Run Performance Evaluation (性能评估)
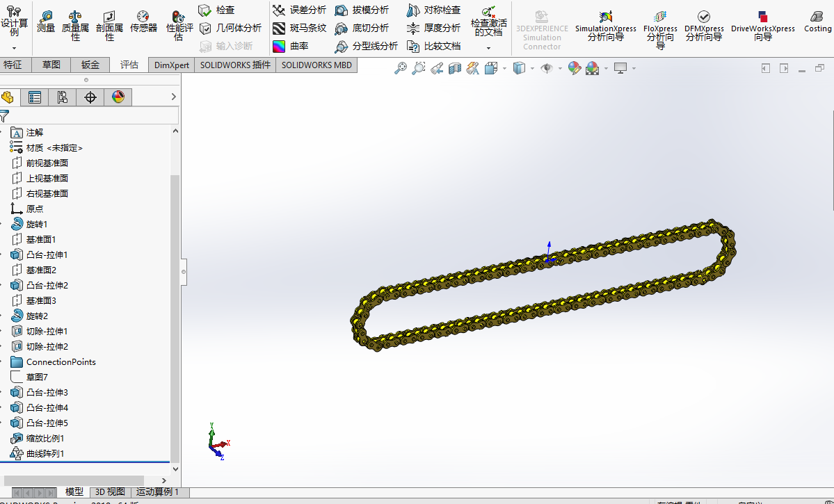This screenshot has height=504, width=834. point(179,25)
